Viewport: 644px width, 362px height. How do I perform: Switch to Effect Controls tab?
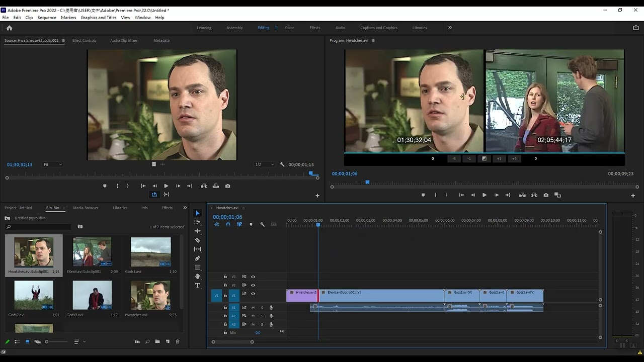84,40
